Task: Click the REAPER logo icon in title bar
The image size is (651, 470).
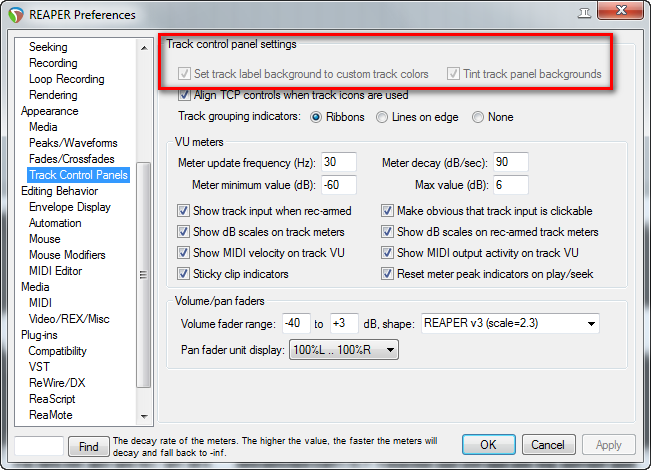Action: point(16,15)
